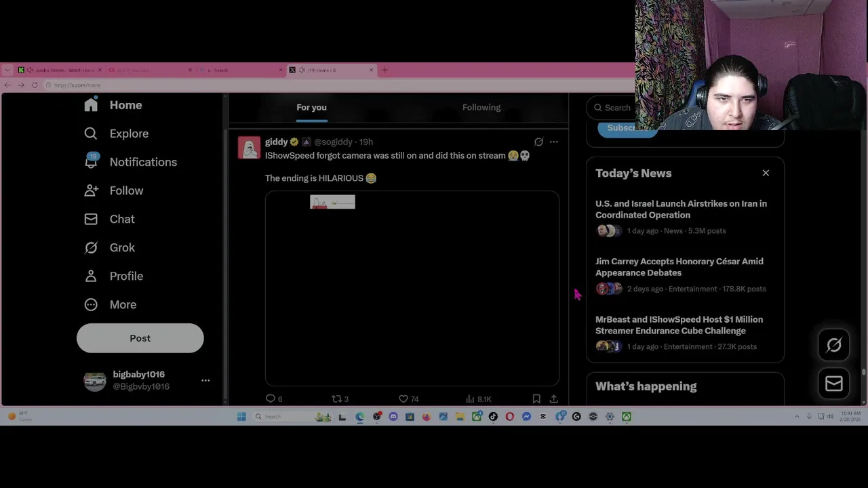Close the Today's News panel
868x488 pixels.
(x=766, y=173)
